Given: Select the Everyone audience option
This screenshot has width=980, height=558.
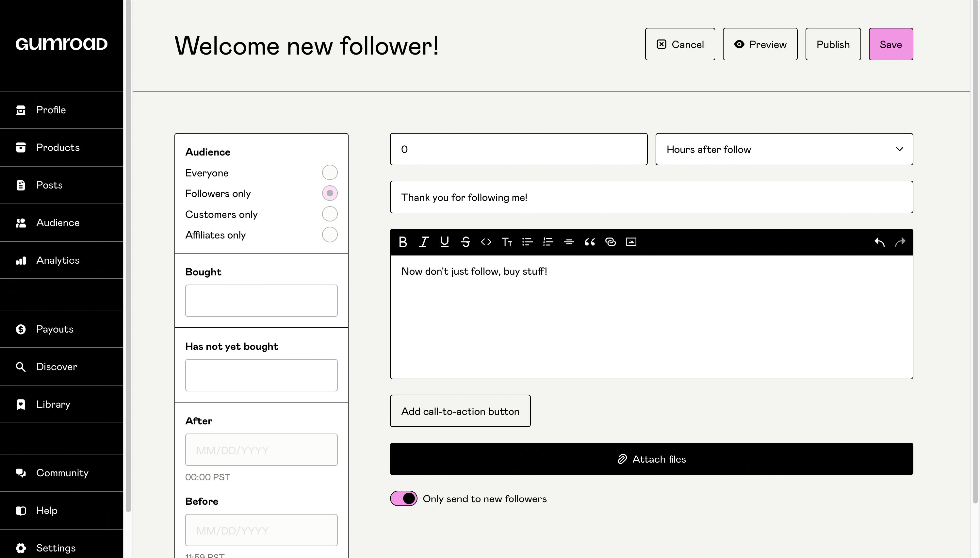Looking at the screenshot, I should [330, 172].
